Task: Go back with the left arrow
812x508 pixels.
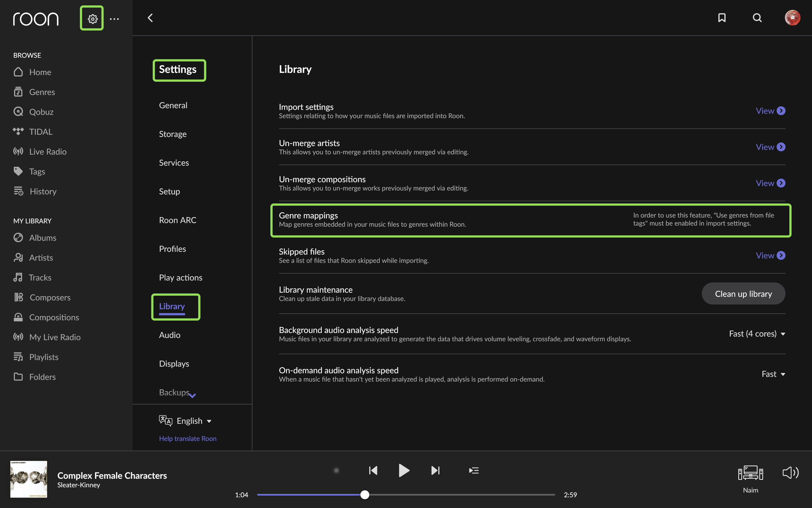Action: [x=150, y=18]
